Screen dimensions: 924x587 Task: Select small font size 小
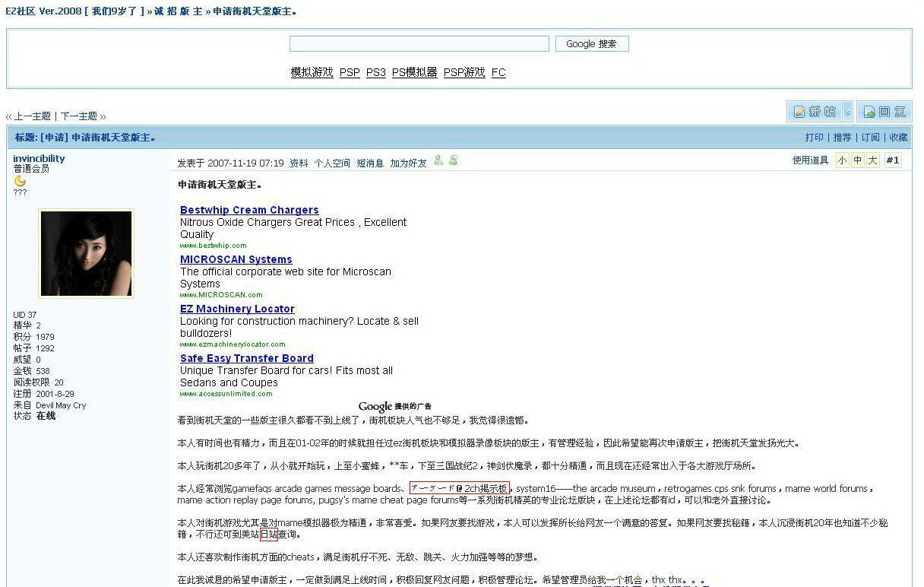842,160
